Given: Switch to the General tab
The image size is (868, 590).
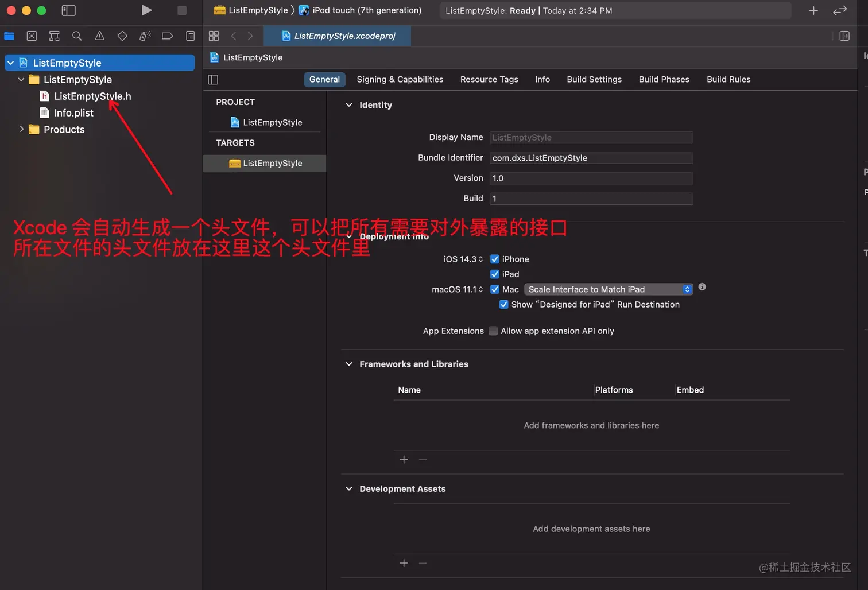Looking at the screenshot, I should tap(324, 80).
